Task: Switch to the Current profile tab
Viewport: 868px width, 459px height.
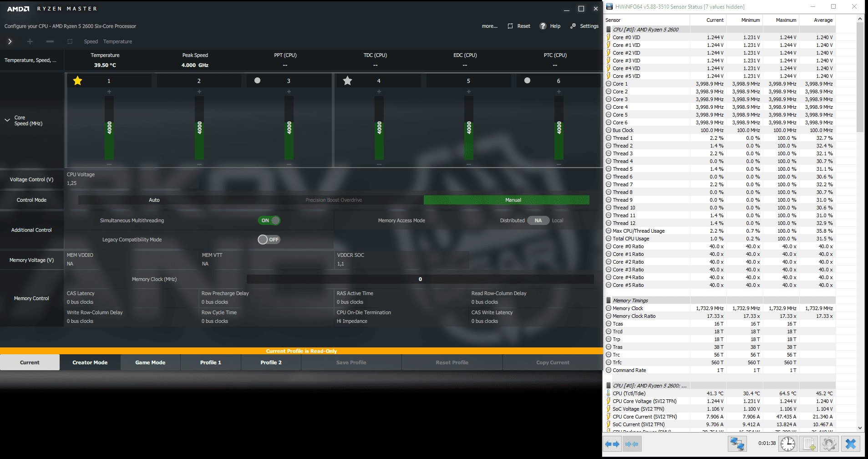Action: [x=30, y=362]
